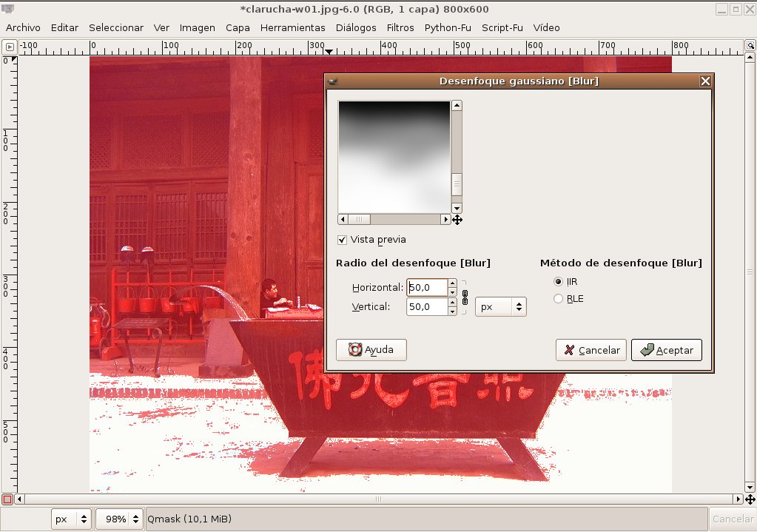The height and width of the screenshot is (532, 757).
Task: Click the Horizontal radius input field
Action: 427,288
